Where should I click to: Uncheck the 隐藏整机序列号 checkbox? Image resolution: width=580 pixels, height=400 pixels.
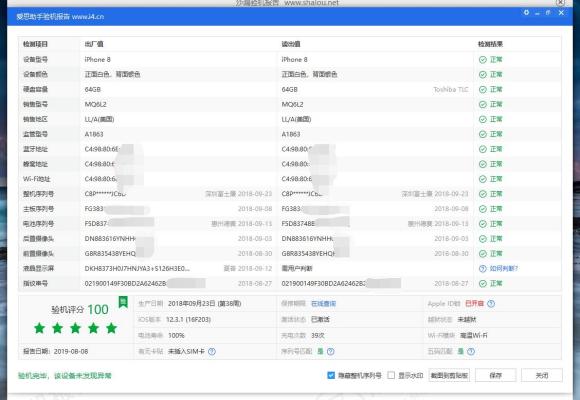[x=331, y=375]
